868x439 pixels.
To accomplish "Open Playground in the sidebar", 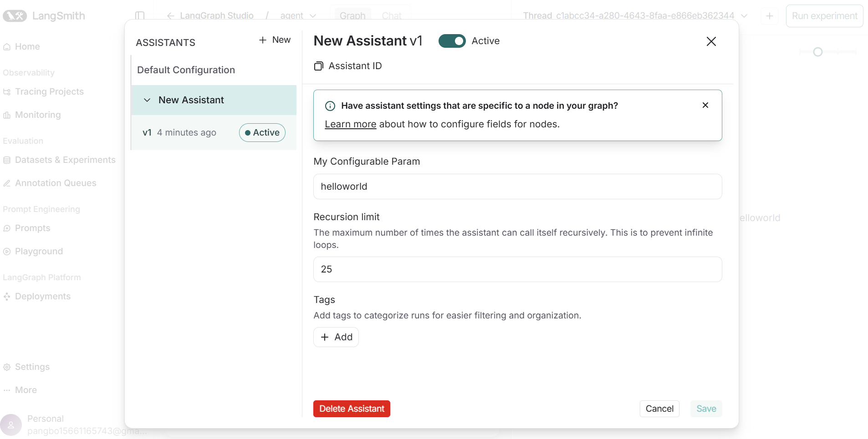I will [x=39, y=251].
